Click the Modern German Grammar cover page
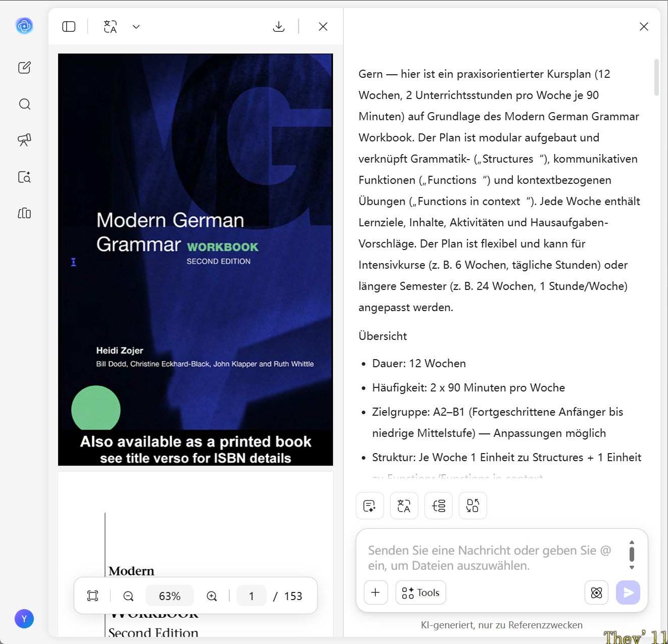Screen dimensions: 668x644 tap(196, 260)
